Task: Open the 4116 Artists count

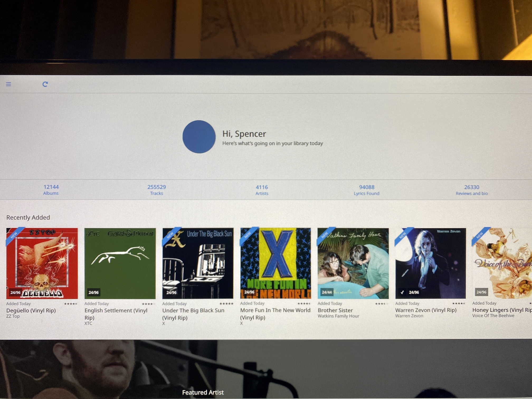Action: click(x=262, y=190)
